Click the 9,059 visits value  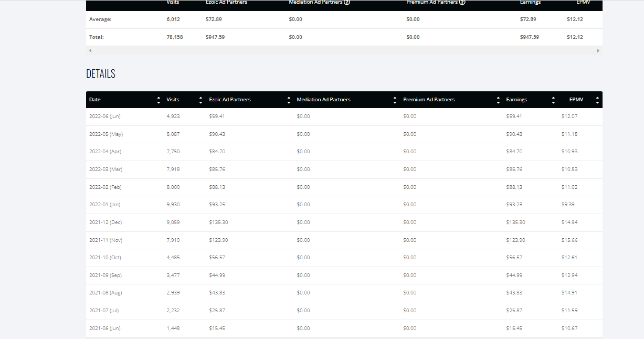click(173, 223)
